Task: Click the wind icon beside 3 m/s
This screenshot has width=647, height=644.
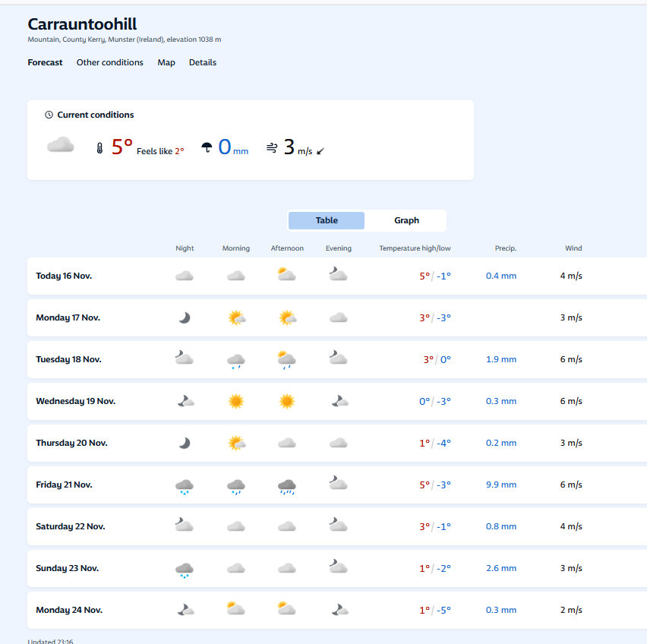Action: [x=272, y=147]
